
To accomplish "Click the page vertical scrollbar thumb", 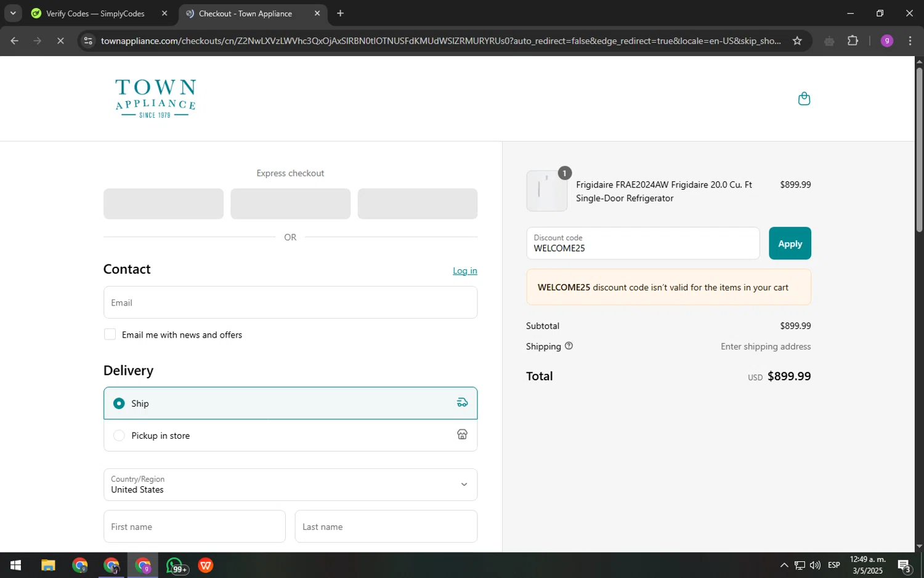I will pyautogui.click(x=919, y=150).
